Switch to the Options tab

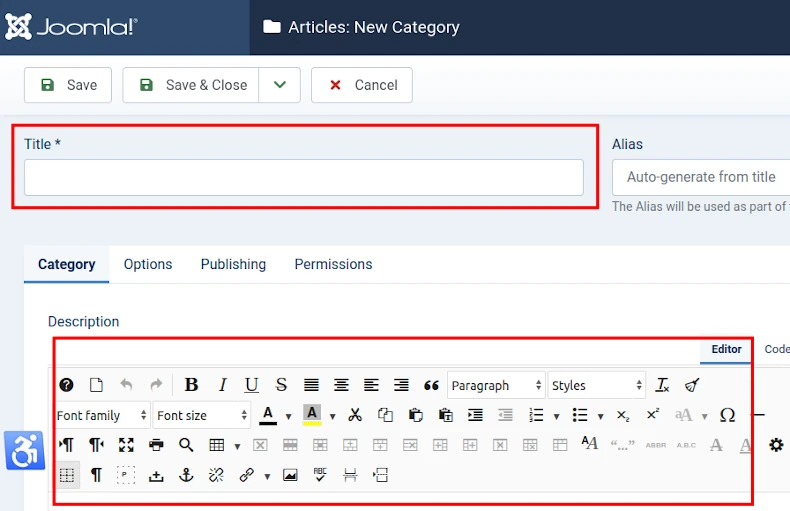(x=148, y=264)
